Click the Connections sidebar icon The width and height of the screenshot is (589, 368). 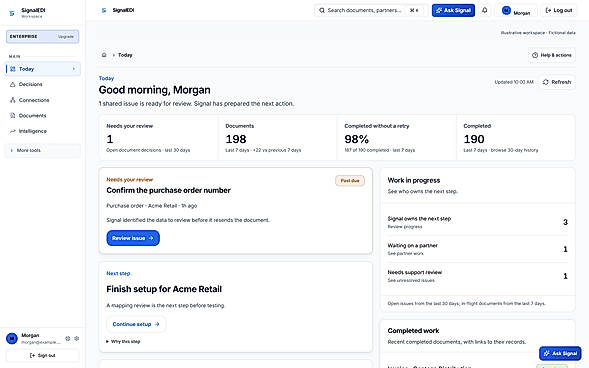click(x=13, y=100)
